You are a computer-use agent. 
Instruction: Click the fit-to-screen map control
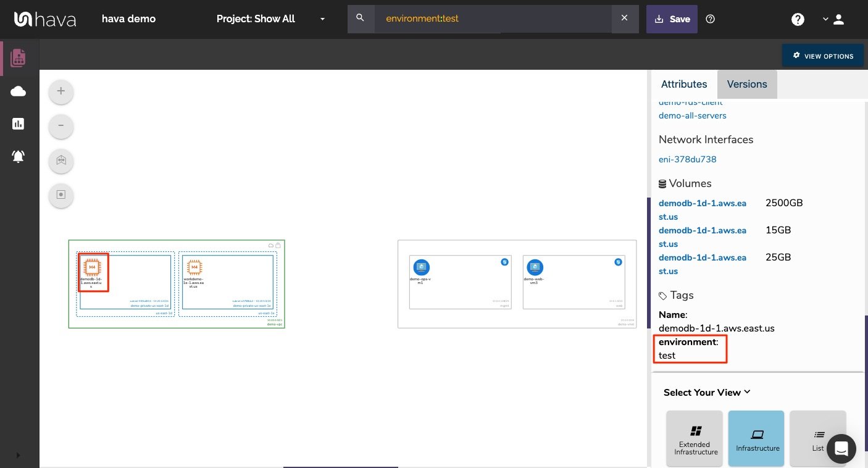(61, 160)
